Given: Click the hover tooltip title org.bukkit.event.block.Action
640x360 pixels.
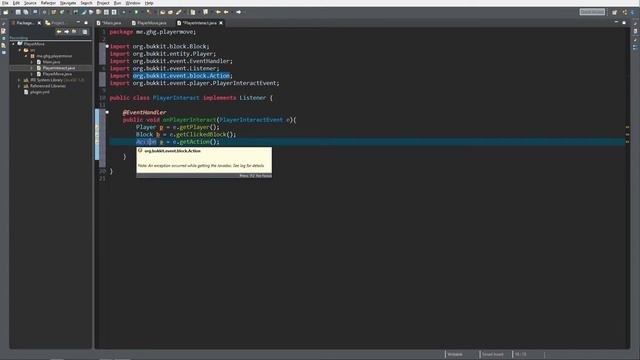Looking at the screenshot, I should (x=173, y=151).
